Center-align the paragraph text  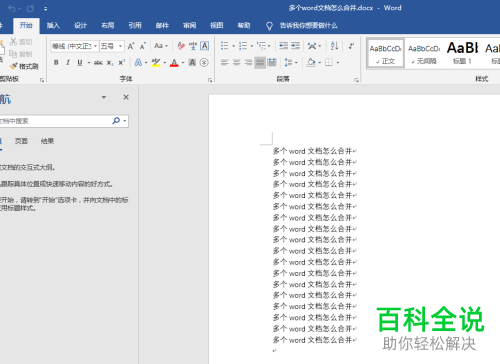pos(237,62)
